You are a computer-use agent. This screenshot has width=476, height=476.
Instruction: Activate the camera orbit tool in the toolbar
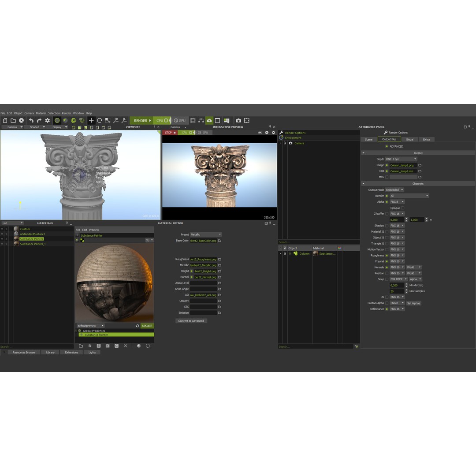(x=100, y=120)
